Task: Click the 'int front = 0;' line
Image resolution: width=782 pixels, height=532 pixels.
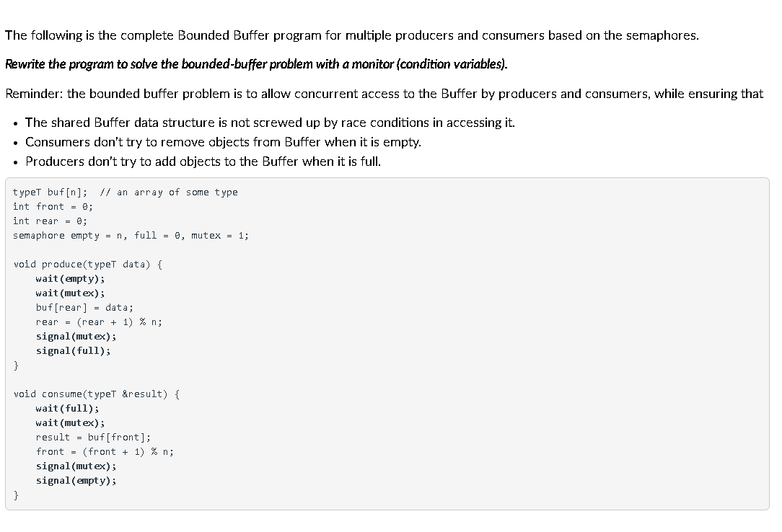Action: click(53, 207)
